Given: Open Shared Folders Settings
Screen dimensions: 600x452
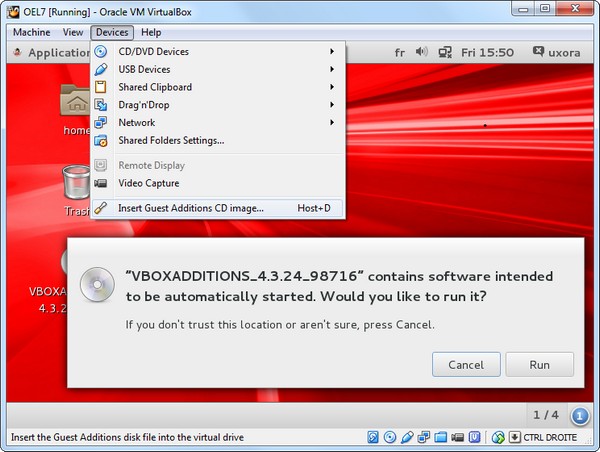Looking at the screenshot, I should [171, 140].
